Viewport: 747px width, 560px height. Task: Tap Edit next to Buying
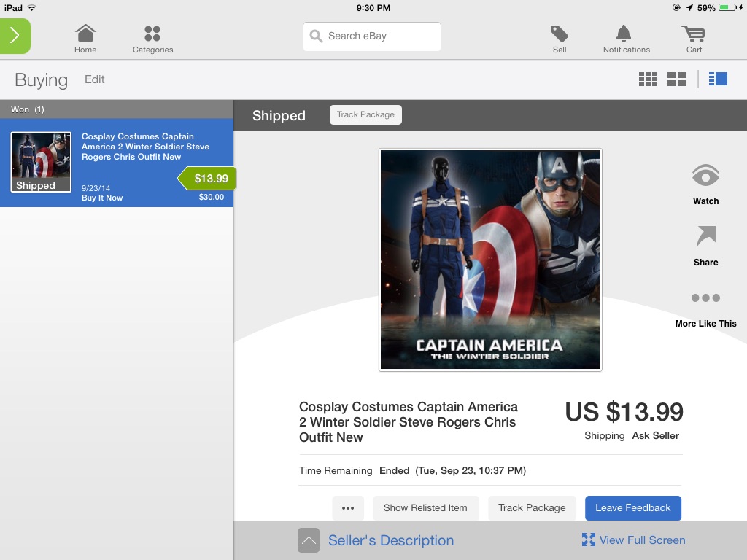(x=94, y=79)
